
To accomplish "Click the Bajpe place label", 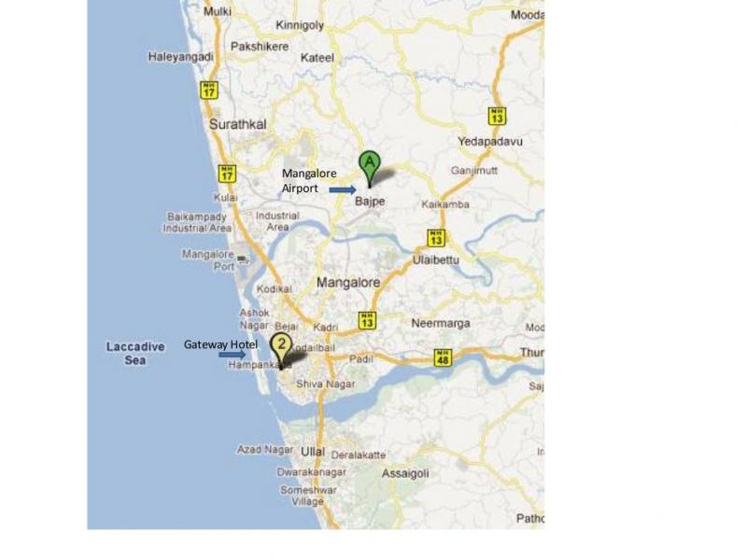I will click(x=370, y=202).
